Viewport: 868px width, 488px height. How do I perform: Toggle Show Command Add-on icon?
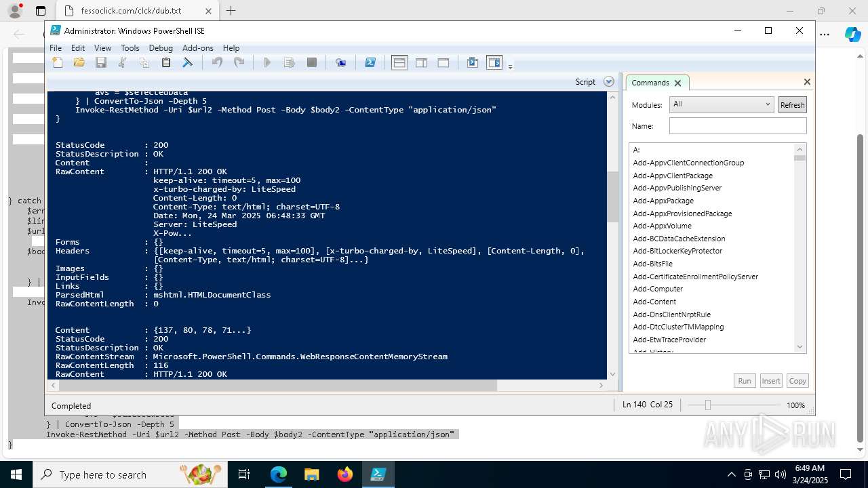[x=494, y=62]
